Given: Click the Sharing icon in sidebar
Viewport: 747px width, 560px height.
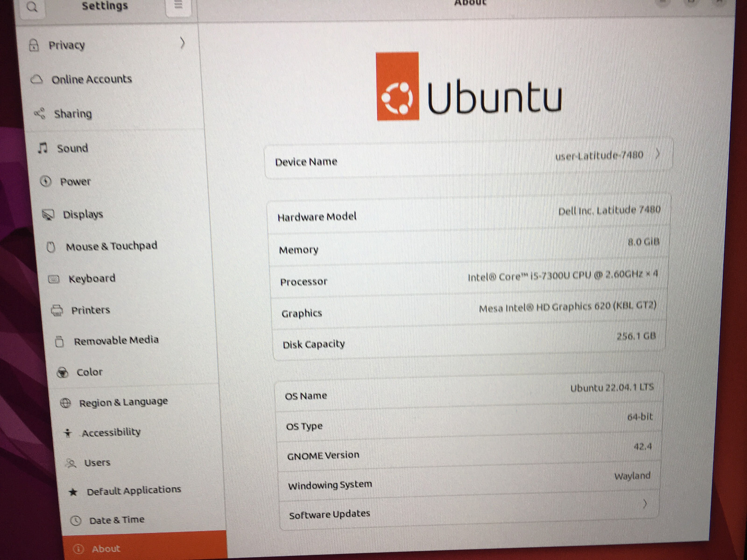Looking at the screenshot, I should coord(40,113).
